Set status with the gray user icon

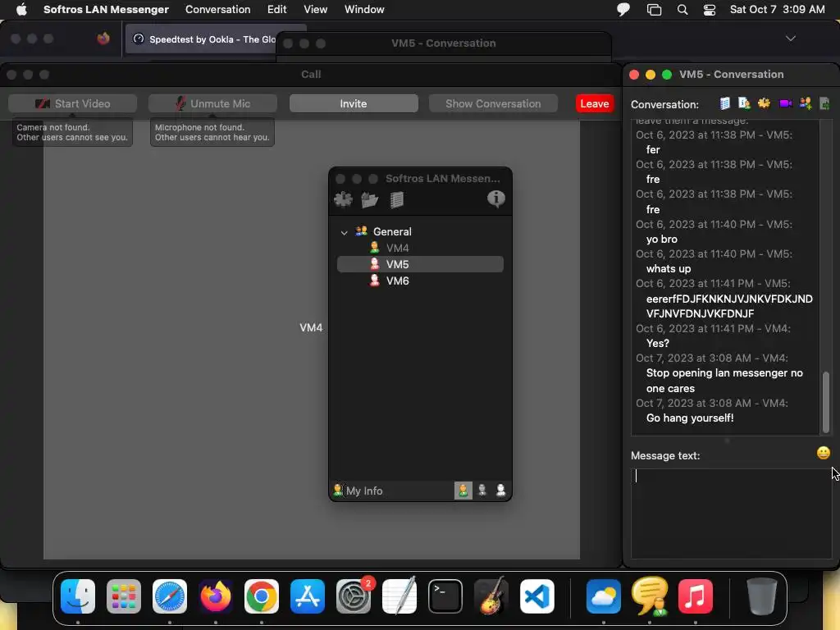coord(482,491)
